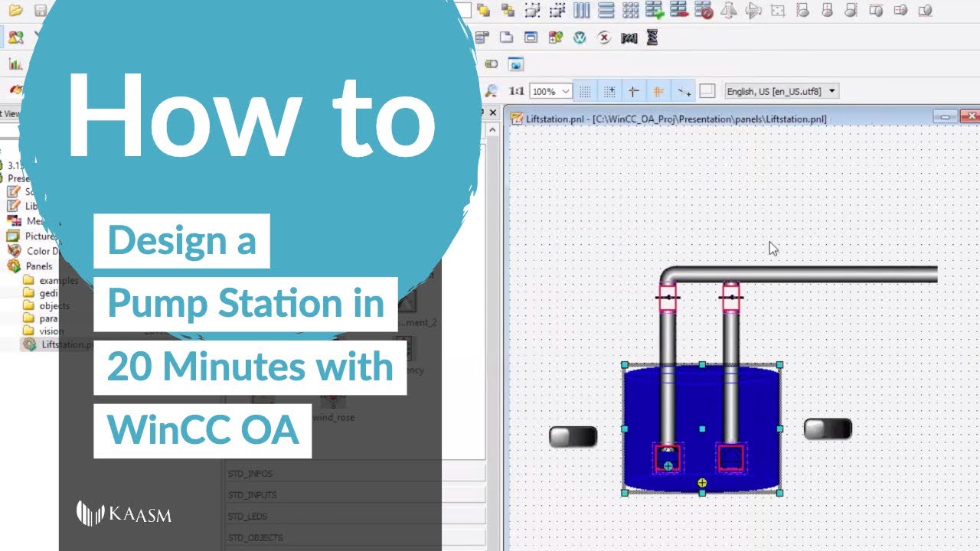
Task: Click the last icon in the top toolbar row
Action: [925, 11]
